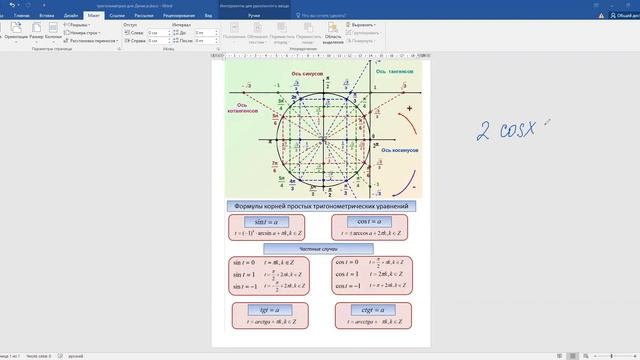Click the ribbon display options icon
640x360 pixels.
click(x=596, y=5)
